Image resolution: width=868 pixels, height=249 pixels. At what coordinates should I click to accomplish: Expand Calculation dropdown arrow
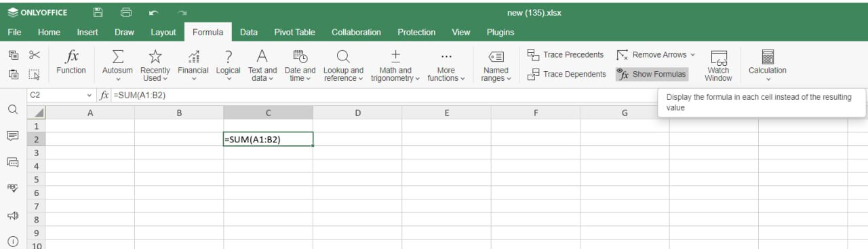pyautogui.click(x=768, y=79)
